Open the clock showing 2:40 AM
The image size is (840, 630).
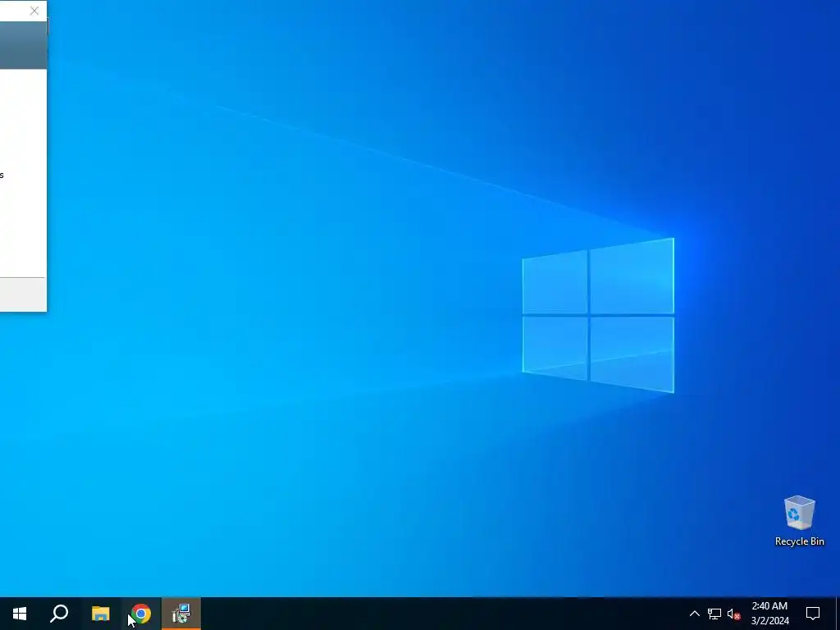pyautogui.click(x=769, y=614)
